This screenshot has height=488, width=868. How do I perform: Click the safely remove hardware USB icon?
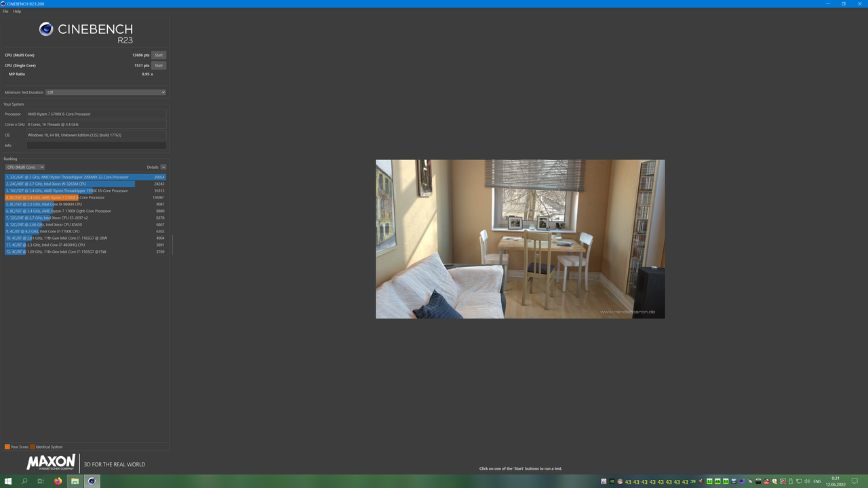(790, 481)
